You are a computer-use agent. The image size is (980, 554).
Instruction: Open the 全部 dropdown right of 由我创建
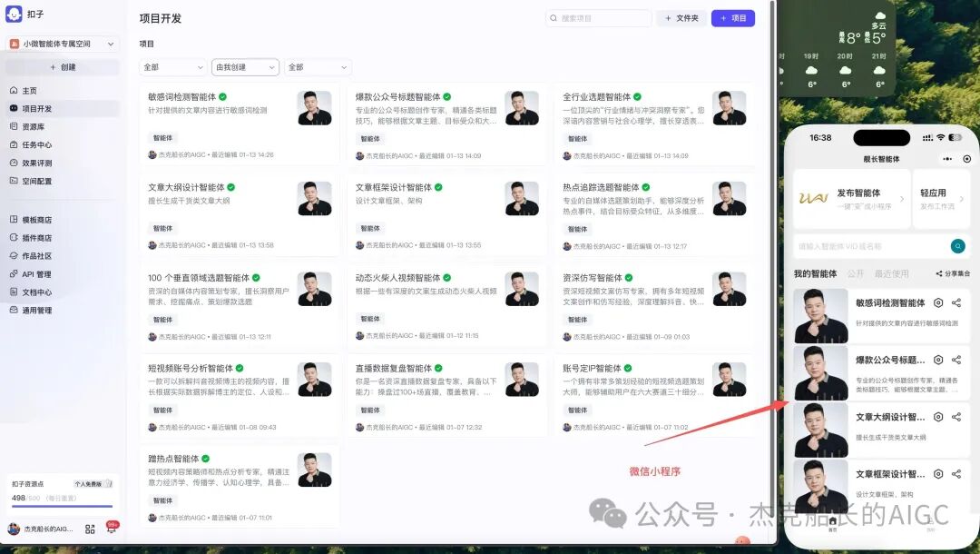(318, 67)
